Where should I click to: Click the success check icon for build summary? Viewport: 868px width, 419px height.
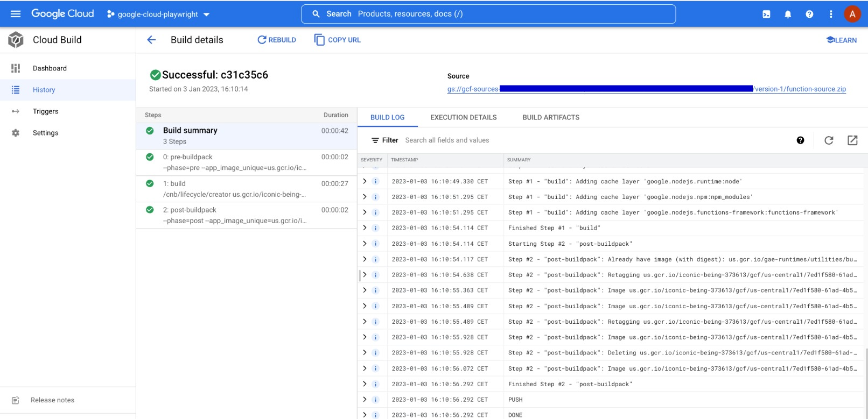[150, 131]
